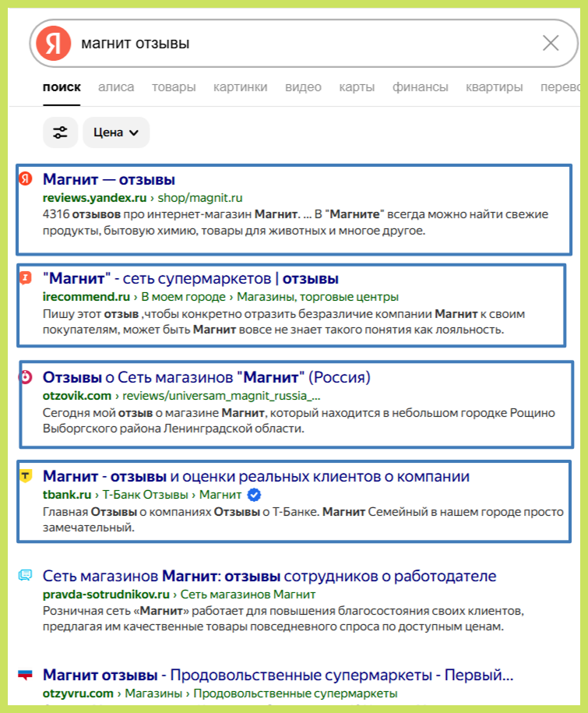Click the otzyvru.com domain link
This screenshot has width=588, height=713.
tap(78, 694)
